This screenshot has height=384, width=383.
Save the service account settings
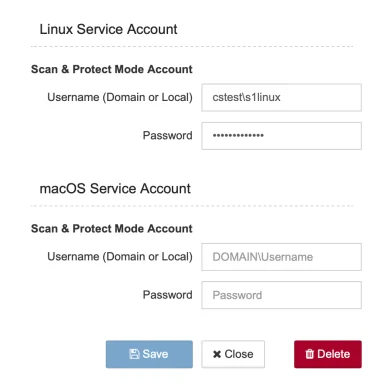click(x=149, y=354)
